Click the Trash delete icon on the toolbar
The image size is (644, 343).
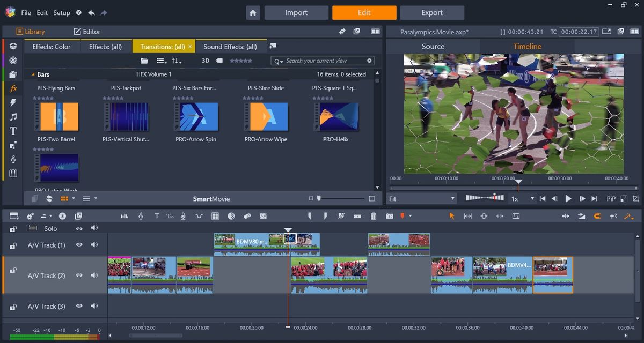point(374,216)
